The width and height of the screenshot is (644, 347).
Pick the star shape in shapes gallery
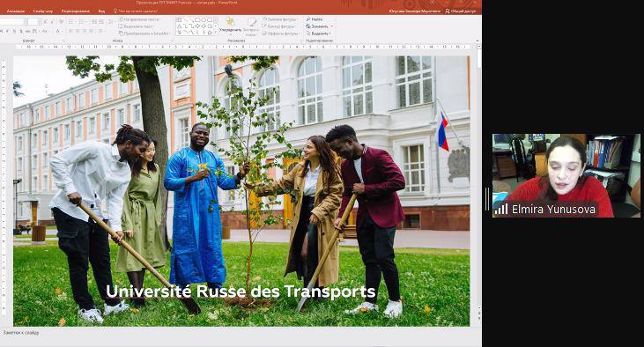(x=210, y=33)
